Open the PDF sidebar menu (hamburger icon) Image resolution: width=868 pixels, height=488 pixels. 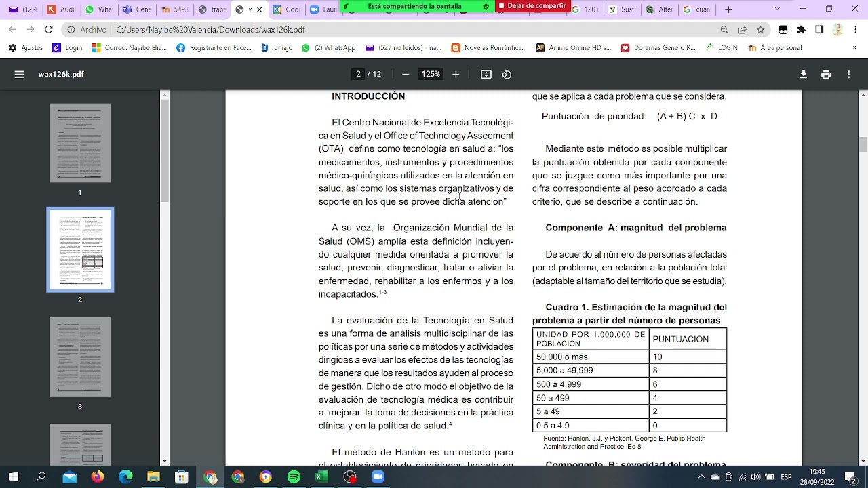[x=19, y=75]
